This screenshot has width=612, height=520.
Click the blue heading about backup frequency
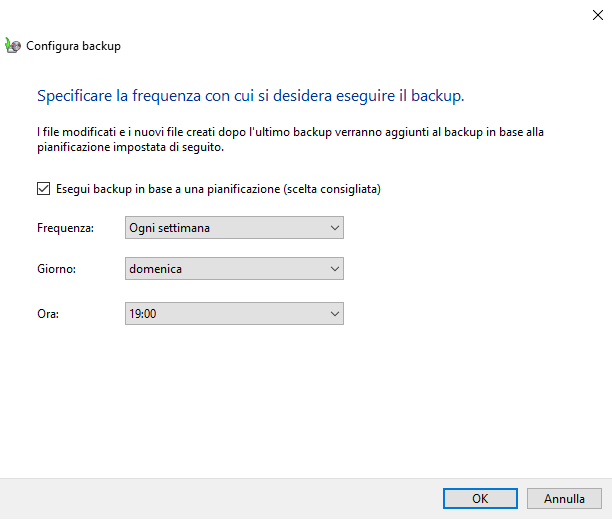(x=251, y=97)
